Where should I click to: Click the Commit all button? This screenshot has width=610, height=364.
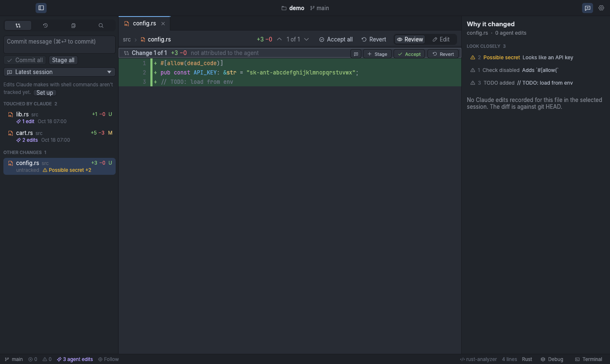[x=25, y=60]
